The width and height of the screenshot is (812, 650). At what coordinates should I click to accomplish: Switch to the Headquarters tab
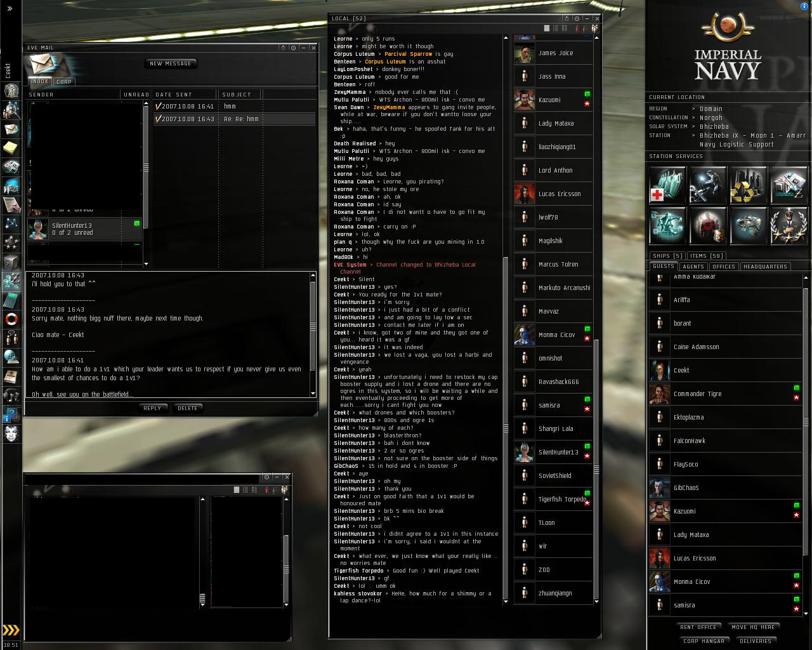765,267
